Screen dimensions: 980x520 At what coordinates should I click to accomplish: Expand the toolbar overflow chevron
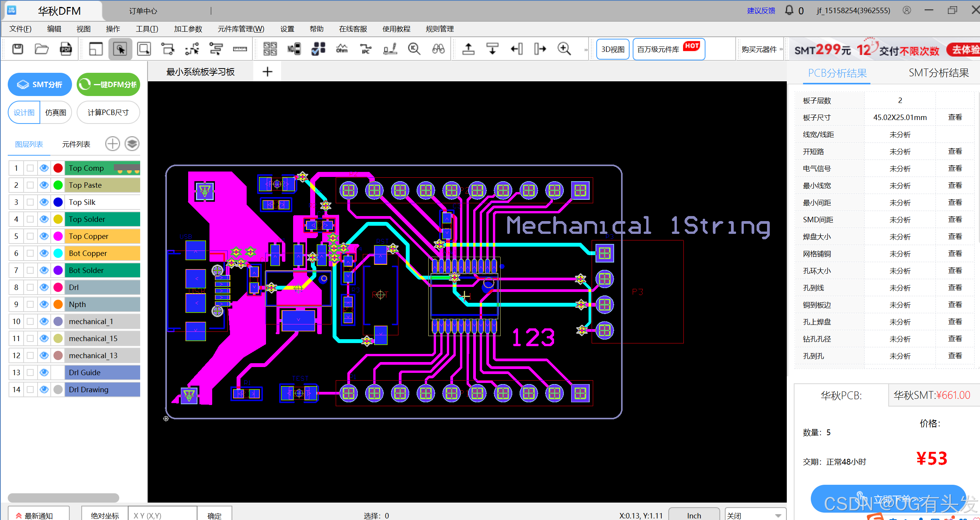tap(586, 50)
